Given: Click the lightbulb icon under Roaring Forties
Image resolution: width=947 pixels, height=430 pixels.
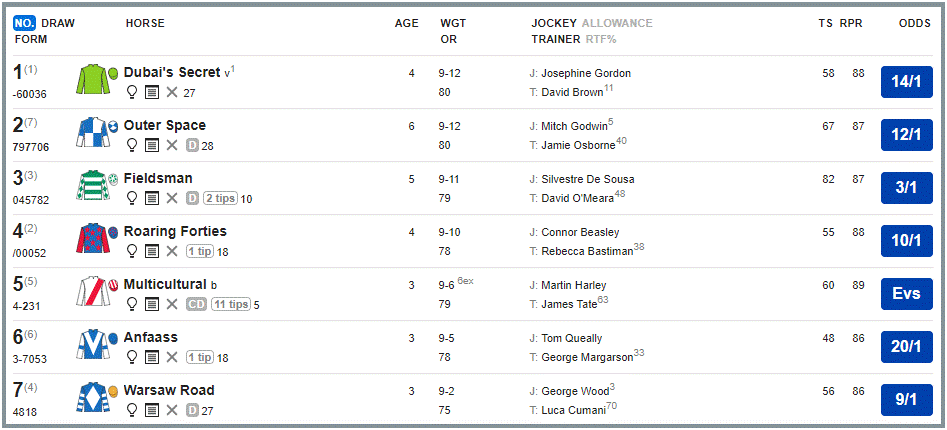Looking at the screenshot, I should pos(131,251).
